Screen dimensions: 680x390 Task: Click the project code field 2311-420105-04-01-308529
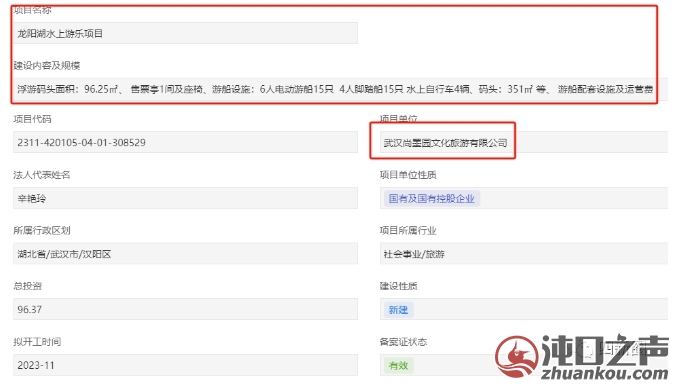[x=185, y=142]
